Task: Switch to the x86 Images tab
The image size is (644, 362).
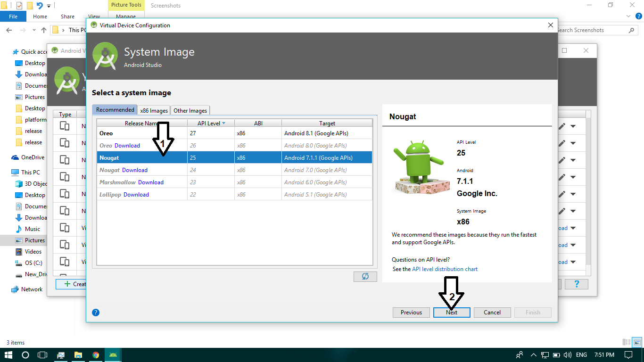Action: click(x=154, y=110)
